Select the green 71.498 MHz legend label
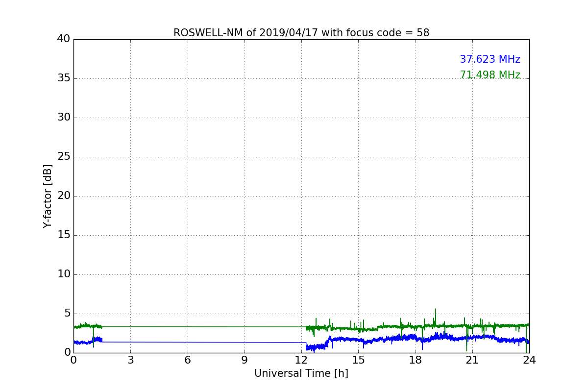The height and width of the screenshot is (392, 588). point(490,75)
